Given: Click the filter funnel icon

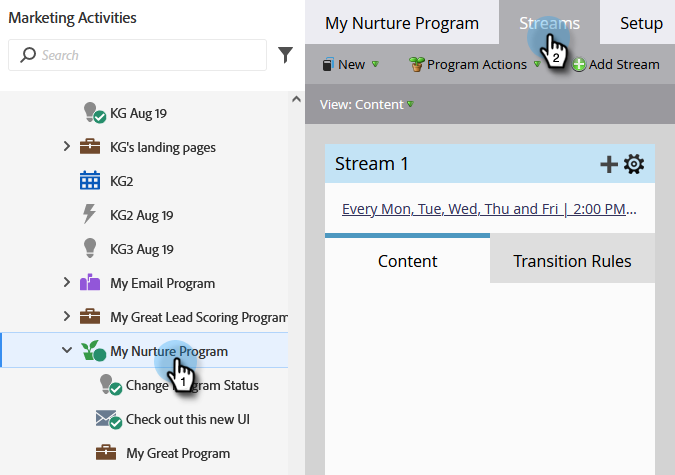Looking at the screenshot, I should 285,55.
